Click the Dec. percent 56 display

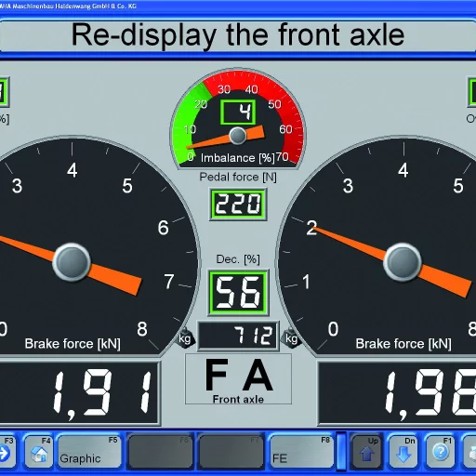(x=238, y=293)
